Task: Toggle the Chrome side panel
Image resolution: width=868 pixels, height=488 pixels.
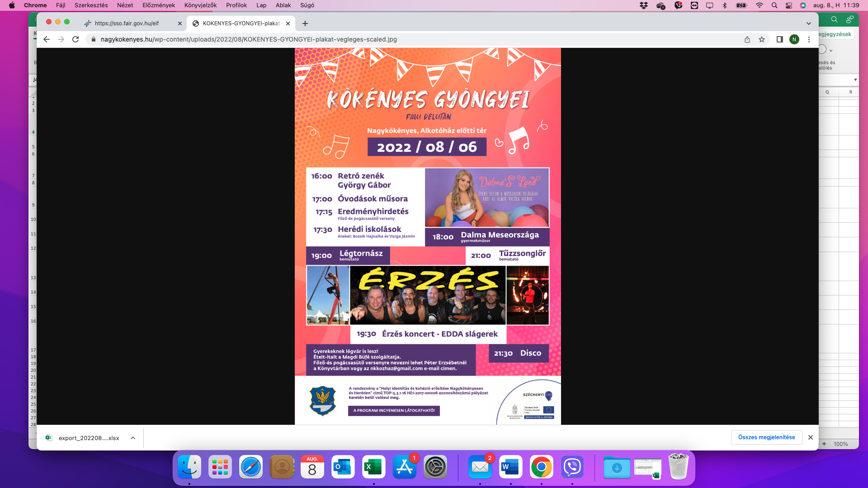Action: pyautogui.click(x=779, y=39)
